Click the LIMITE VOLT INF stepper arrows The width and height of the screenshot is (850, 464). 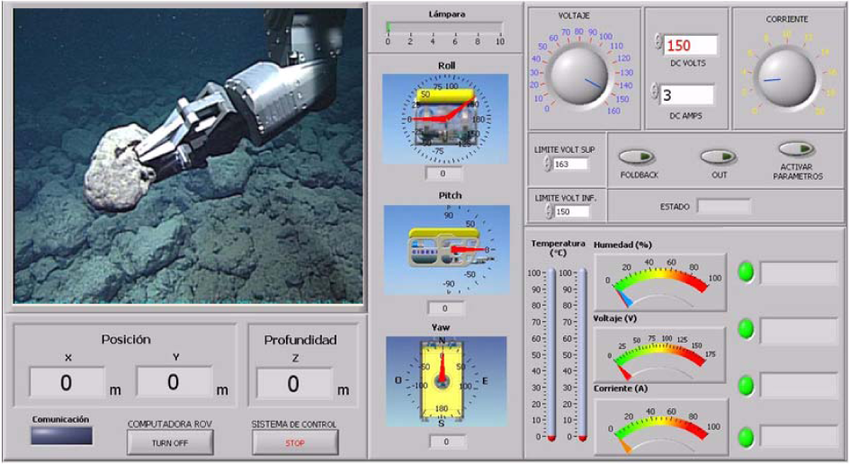tap(549, 211)
